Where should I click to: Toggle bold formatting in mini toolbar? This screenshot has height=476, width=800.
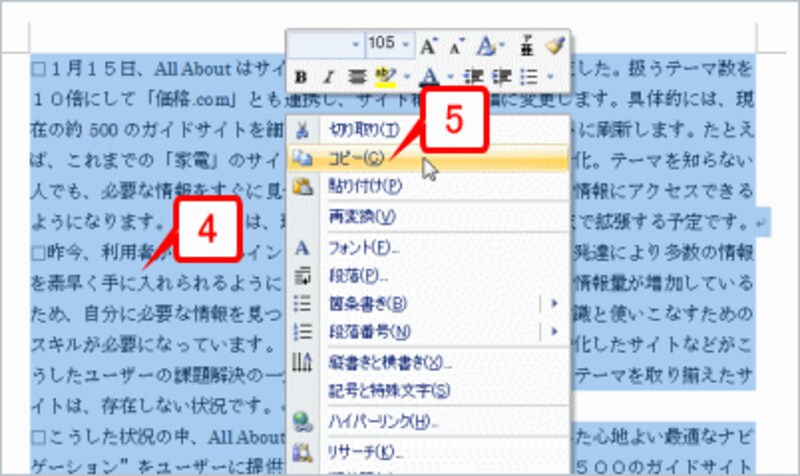301,77
